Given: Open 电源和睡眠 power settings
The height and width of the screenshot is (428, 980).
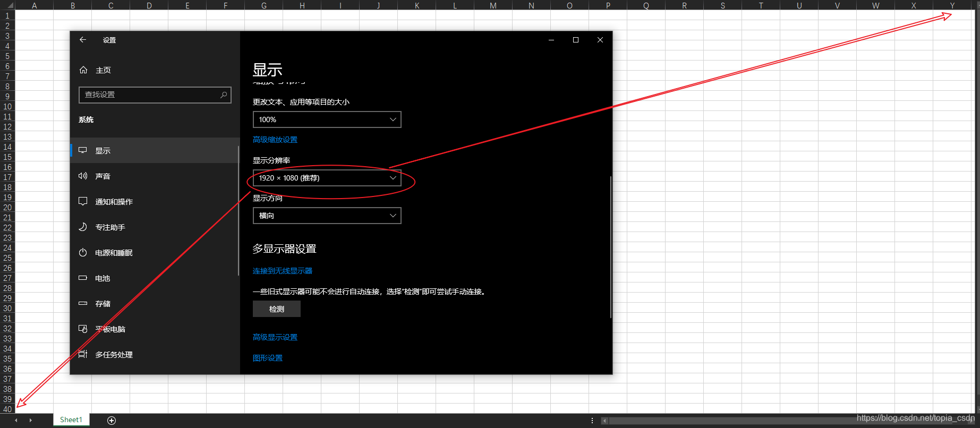Looking at the screenshot, I should 155,253.
